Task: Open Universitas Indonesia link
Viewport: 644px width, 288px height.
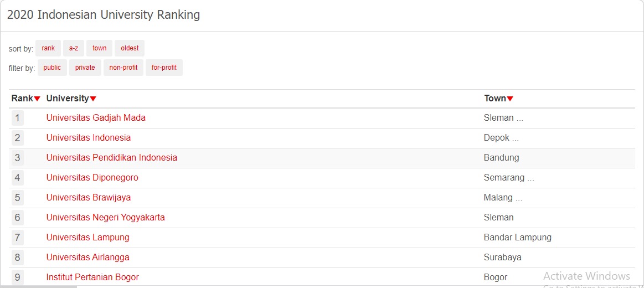Action: 88,138
